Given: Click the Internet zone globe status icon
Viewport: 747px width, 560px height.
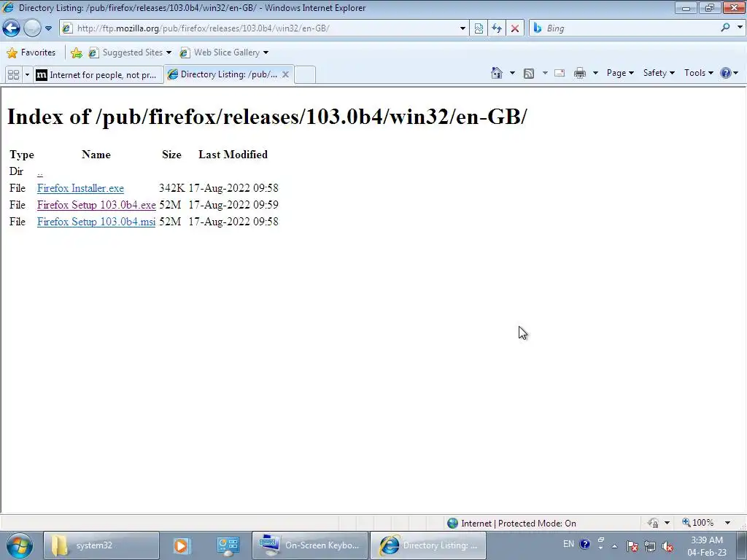Looking at the screenshot, I should click(452, 524).
